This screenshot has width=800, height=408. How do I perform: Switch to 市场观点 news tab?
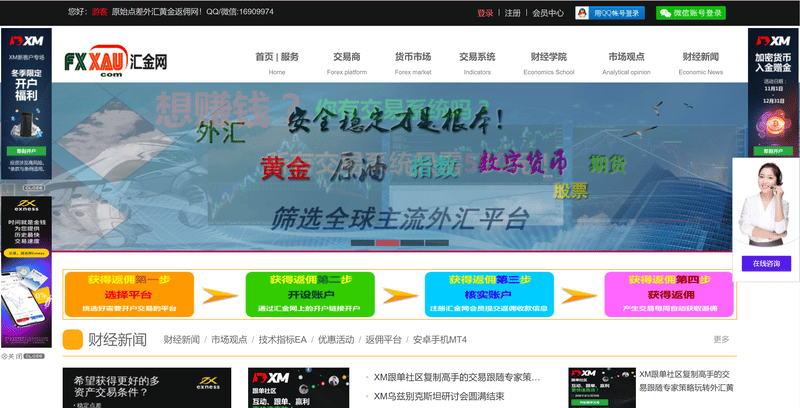229,340
